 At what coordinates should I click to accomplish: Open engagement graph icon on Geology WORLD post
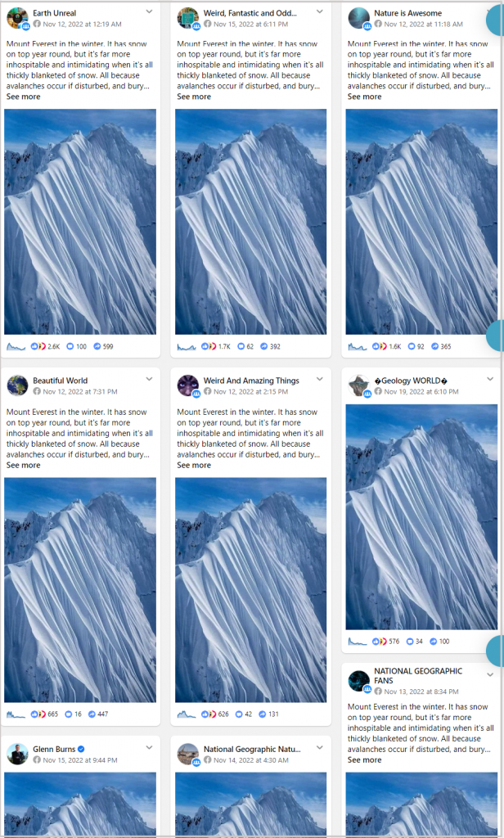tap(357, 642)
